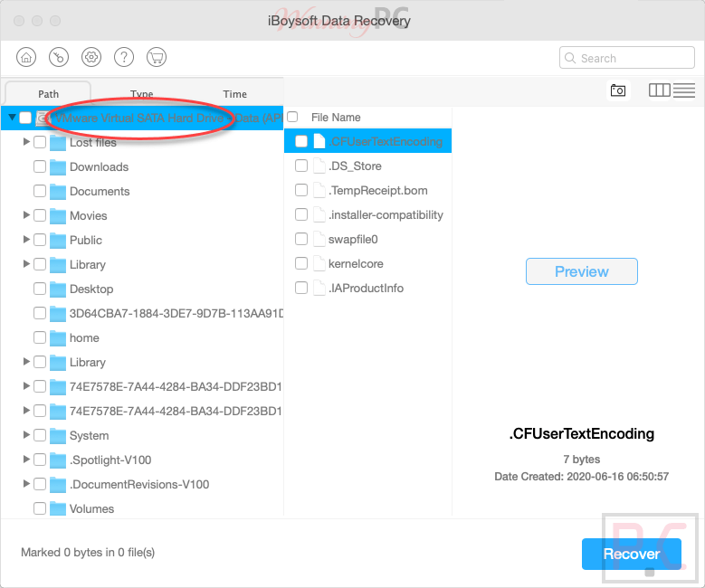Click the Desktop folder icon
The height and width of the screenshot is (588, 705).
point(58,289)
